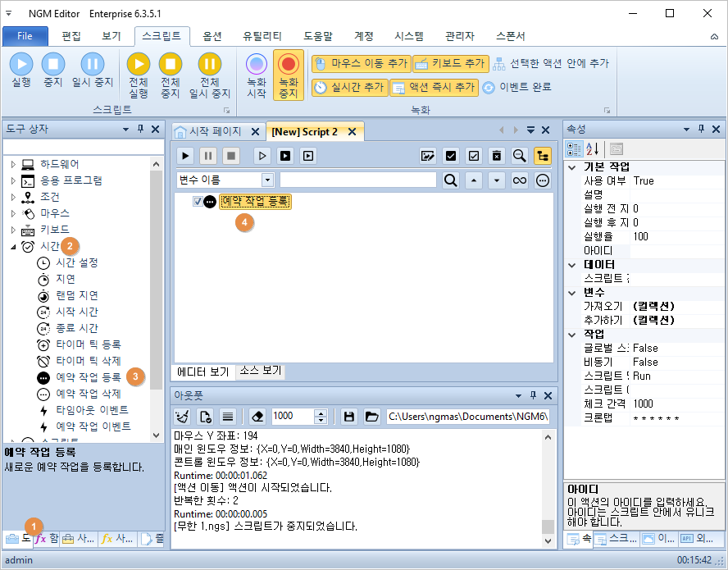
Task: Open the 관리자 ribbon tab
Action: (460, 36)
